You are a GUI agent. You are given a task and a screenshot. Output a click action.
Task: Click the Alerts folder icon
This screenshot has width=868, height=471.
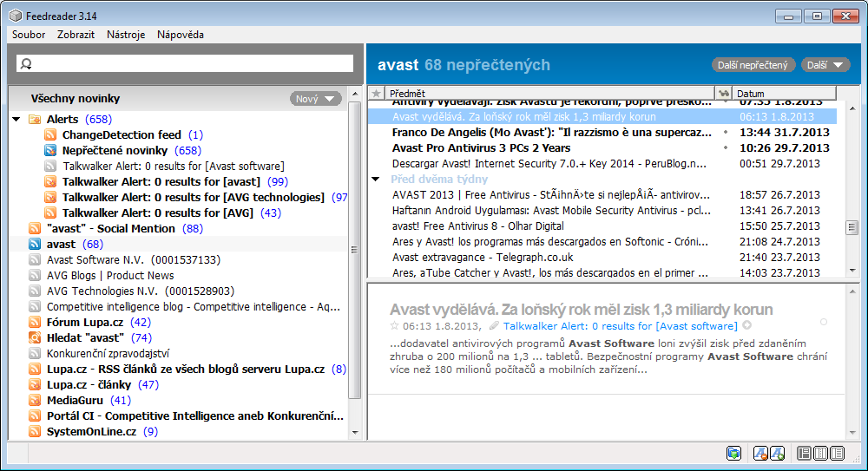[x=35, y=119]
